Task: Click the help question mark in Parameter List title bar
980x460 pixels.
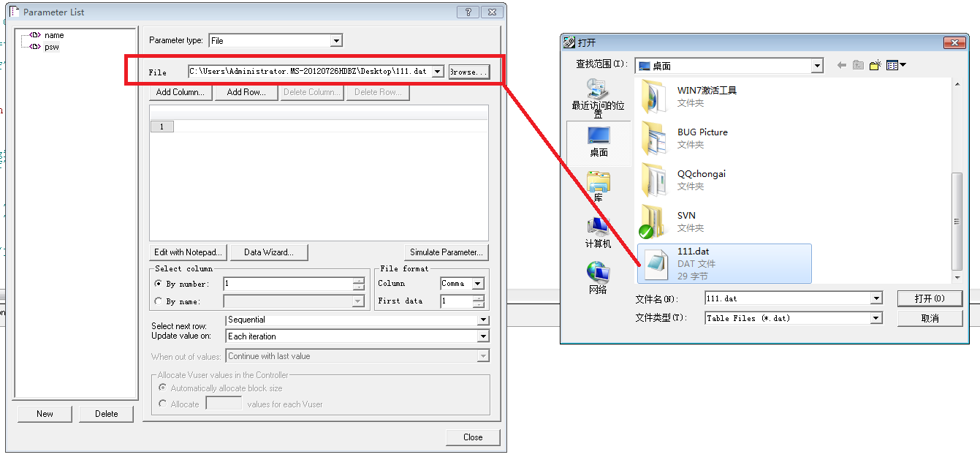Action: click(x=468, y=12)
